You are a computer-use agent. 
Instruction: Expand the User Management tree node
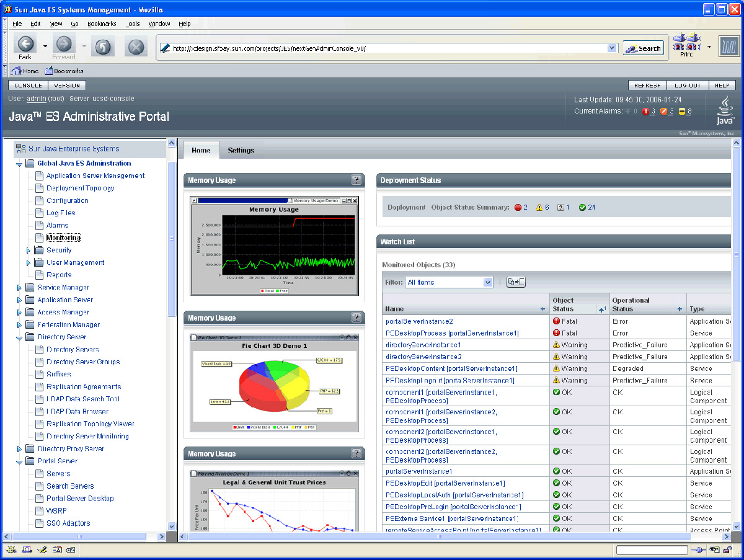(29, 263)
